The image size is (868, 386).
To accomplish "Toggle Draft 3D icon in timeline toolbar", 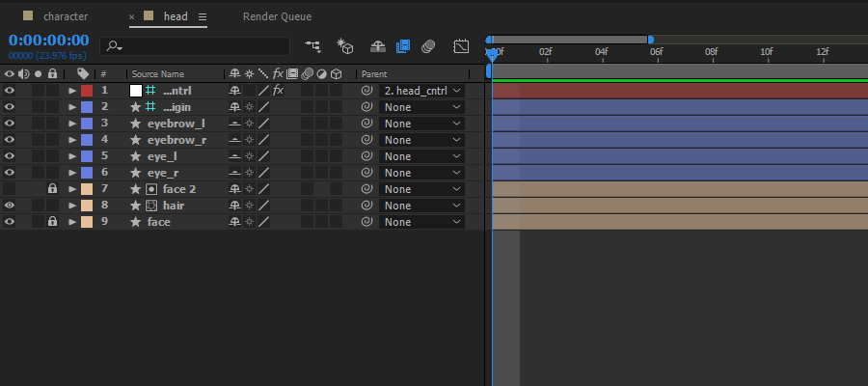I will coord(345,46).
